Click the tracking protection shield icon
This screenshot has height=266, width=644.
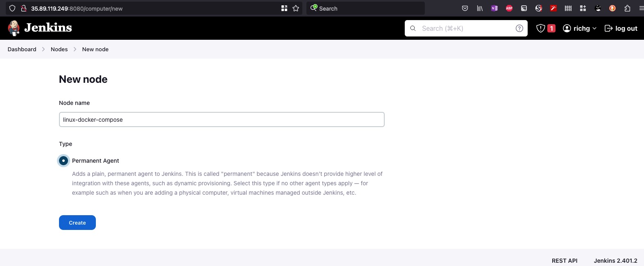pos(12,8)
